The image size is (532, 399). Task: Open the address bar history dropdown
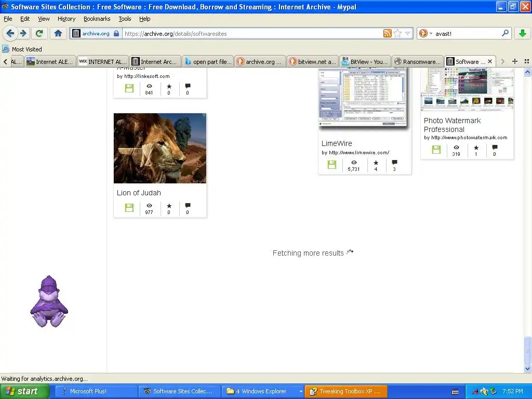(407, 33)
